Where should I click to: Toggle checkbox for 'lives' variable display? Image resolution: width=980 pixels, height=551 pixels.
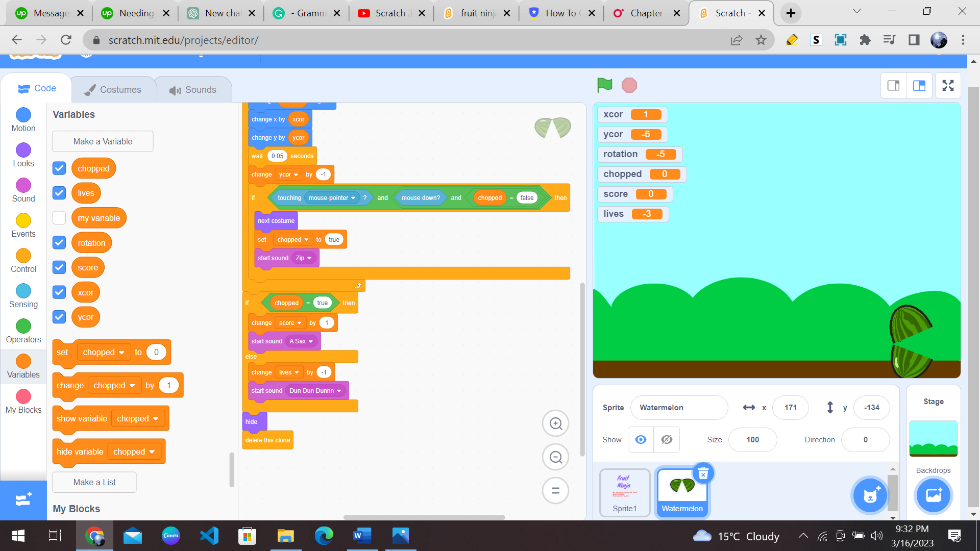pyautogui.click(x=60, y=193)
